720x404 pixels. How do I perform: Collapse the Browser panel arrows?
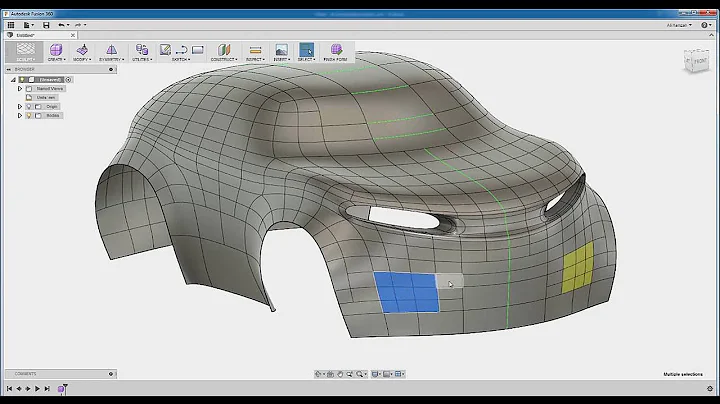(9, 69)
